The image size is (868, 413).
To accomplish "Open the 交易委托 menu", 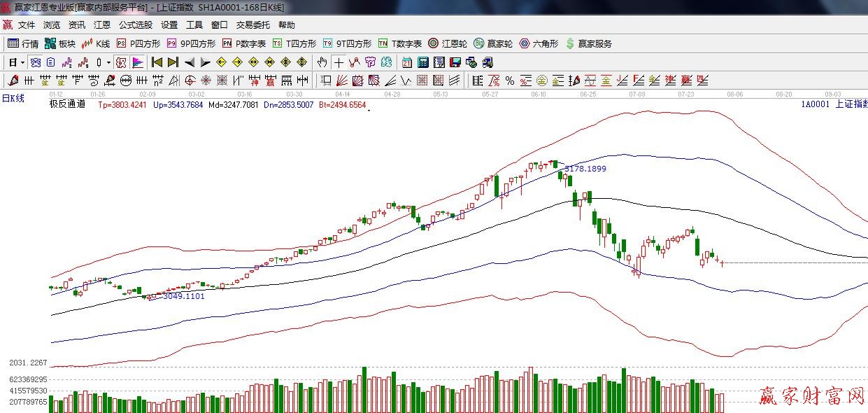I will (252, 24).
